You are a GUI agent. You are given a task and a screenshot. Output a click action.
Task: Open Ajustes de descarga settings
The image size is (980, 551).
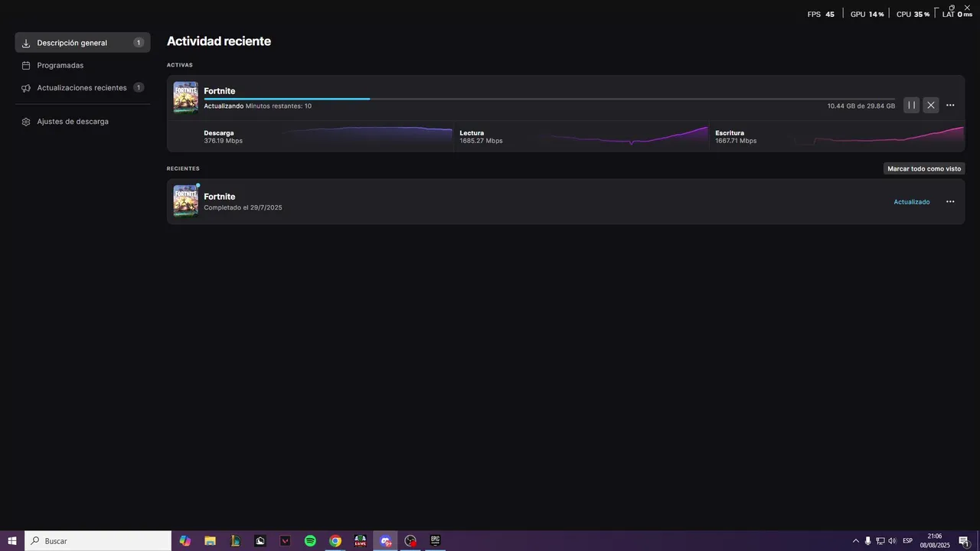click(83, 122)
